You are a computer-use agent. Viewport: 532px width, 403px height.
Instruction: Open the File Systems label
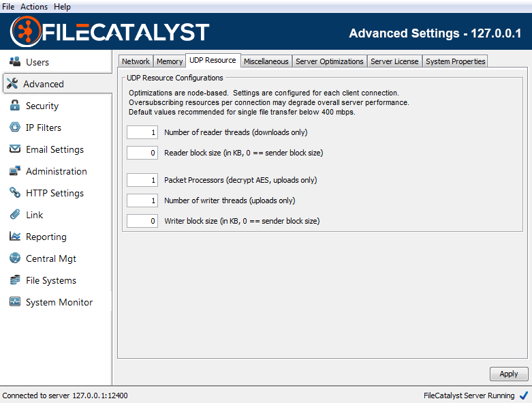click(51, 280)
